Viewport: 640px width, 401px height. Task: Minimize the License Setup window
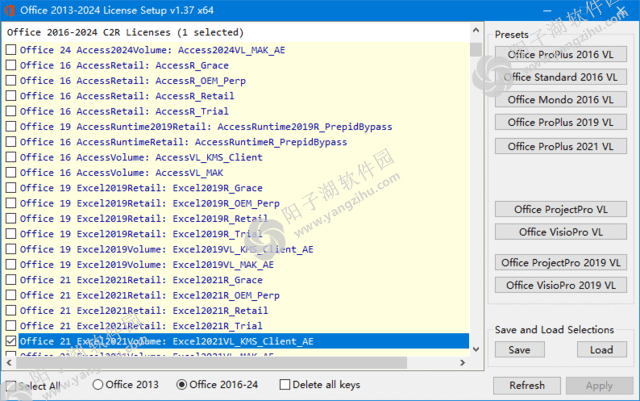click(547, 11)
